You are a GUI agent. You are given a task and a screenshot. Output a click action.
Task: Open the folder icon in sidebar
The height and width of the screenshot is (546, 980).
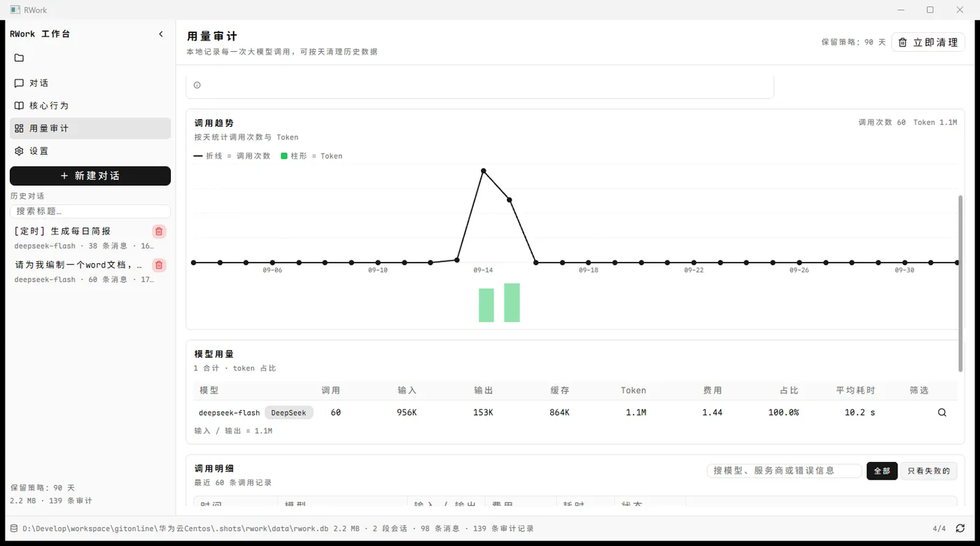pyautogui.click(x=19, y=58)
